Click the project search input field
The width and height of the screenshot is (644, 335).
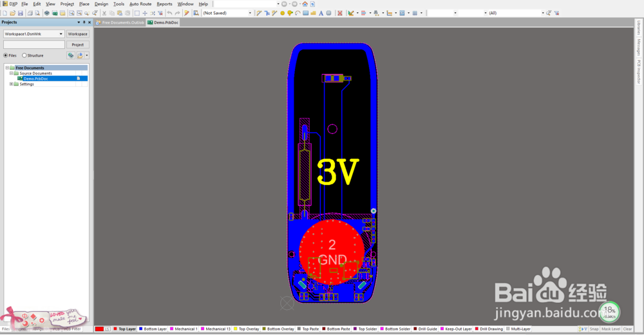[x=34, y=44]
